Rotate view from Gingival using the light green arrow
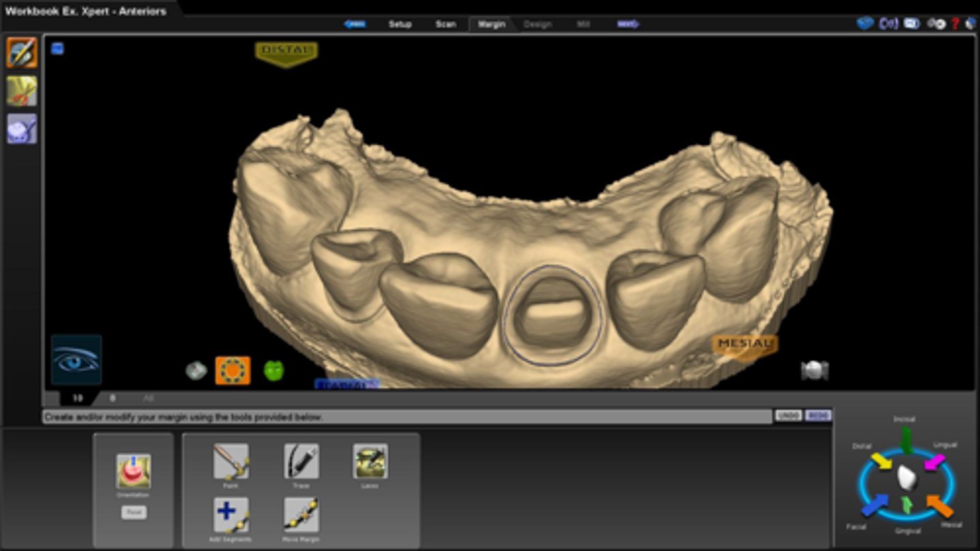 click(906, 505)
